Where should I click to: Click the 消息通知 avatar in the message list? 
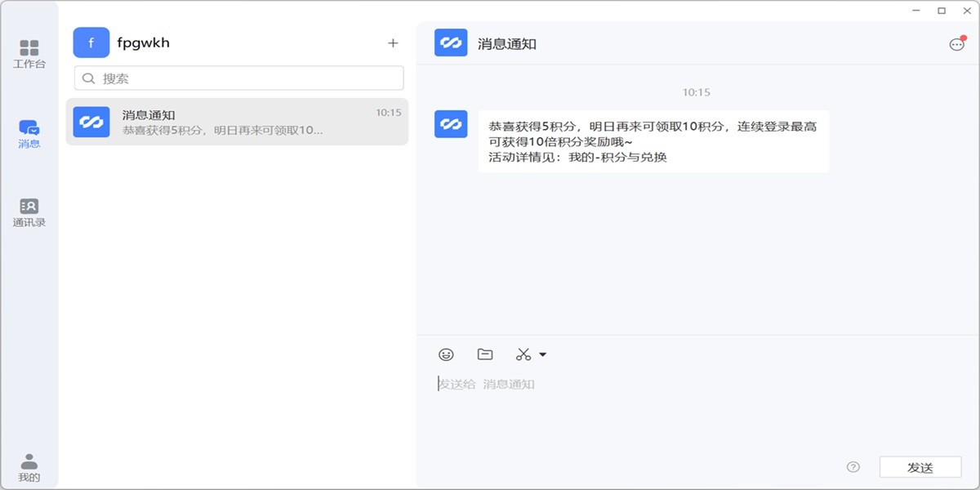pyautogui.click(x=90, y=119)
